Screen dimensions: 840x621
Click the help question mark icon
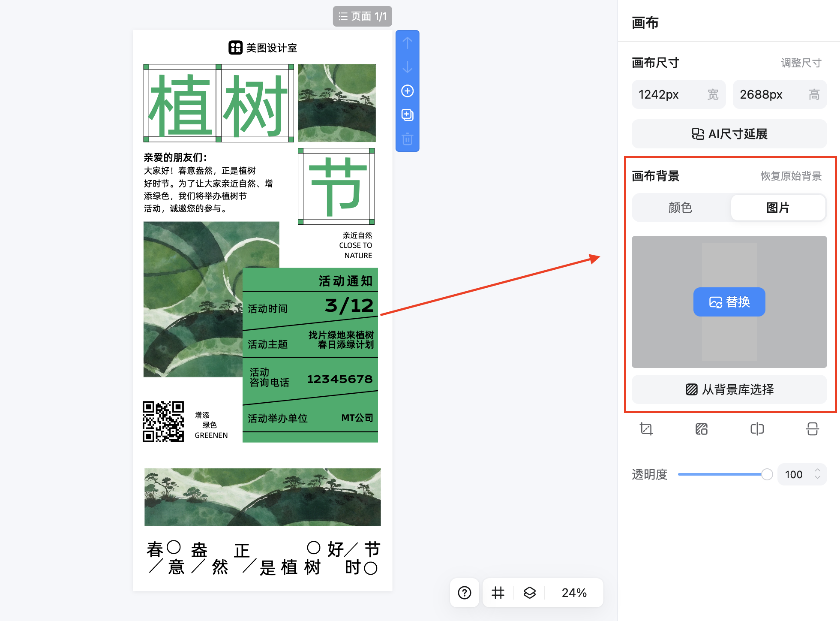(465, 593)
